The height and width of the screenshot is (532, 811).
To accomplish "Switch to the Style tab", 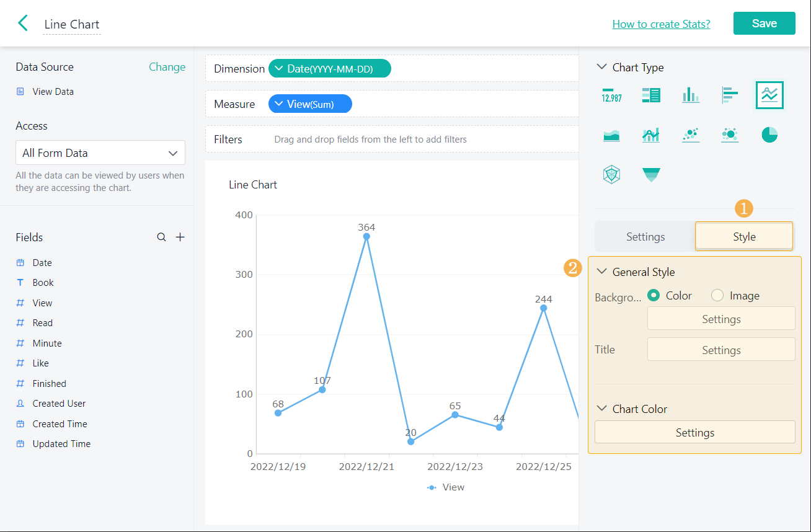I will tap(744, 237).
